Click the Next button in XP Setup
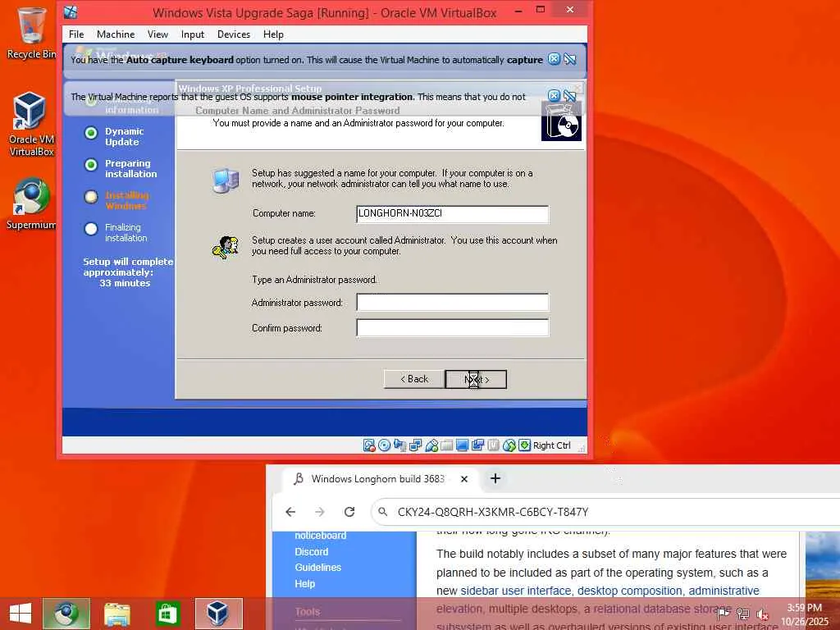Image resolution: width=840 pixels, height=630 pixels. click(x=477, y=379)
